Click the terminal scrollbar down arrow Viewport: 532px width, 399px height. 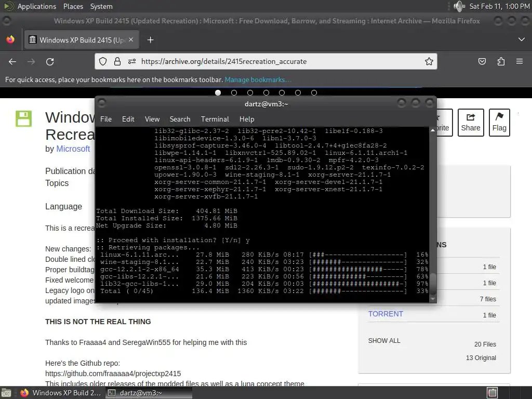point(433,299)
